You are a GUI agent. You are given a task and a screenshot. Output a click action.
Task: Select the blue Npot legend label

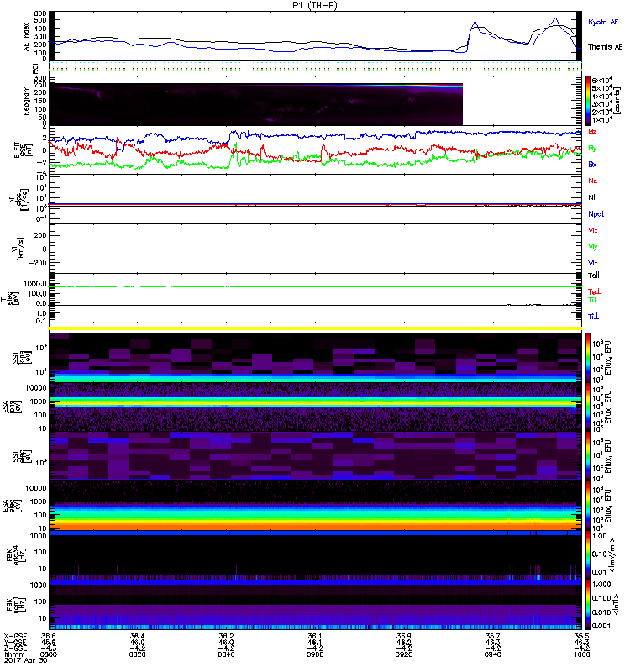(596, 214)
